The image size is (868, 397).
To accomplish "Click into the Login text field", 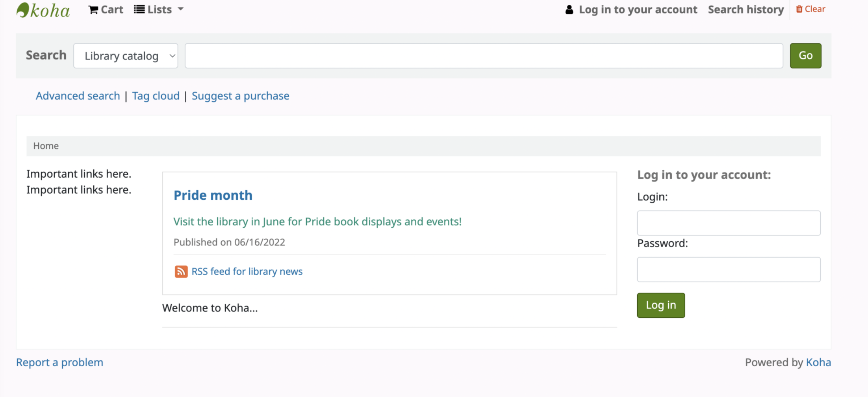I will (728, 223).
